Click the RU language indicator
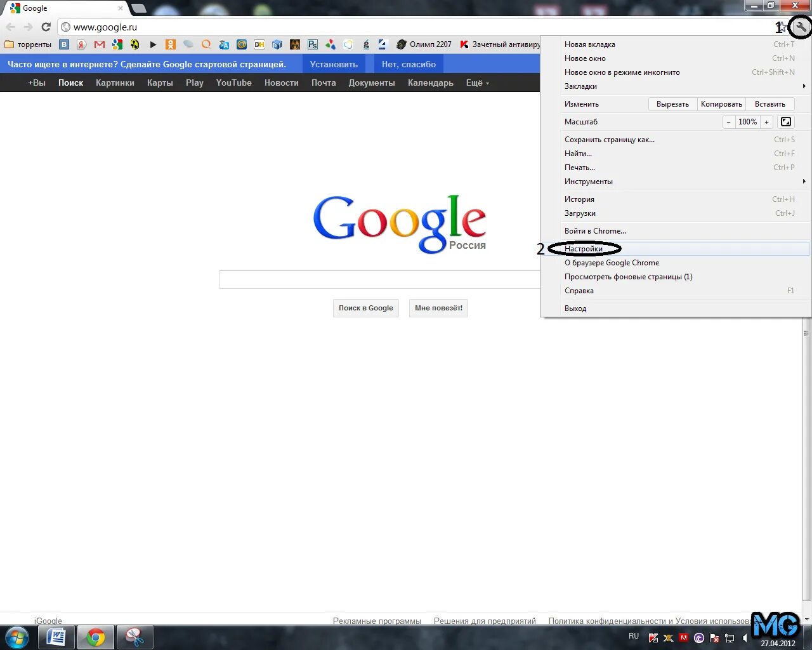The width and height of the screenshot is (812, 650). pyautogui.click(x=634, y=636)
